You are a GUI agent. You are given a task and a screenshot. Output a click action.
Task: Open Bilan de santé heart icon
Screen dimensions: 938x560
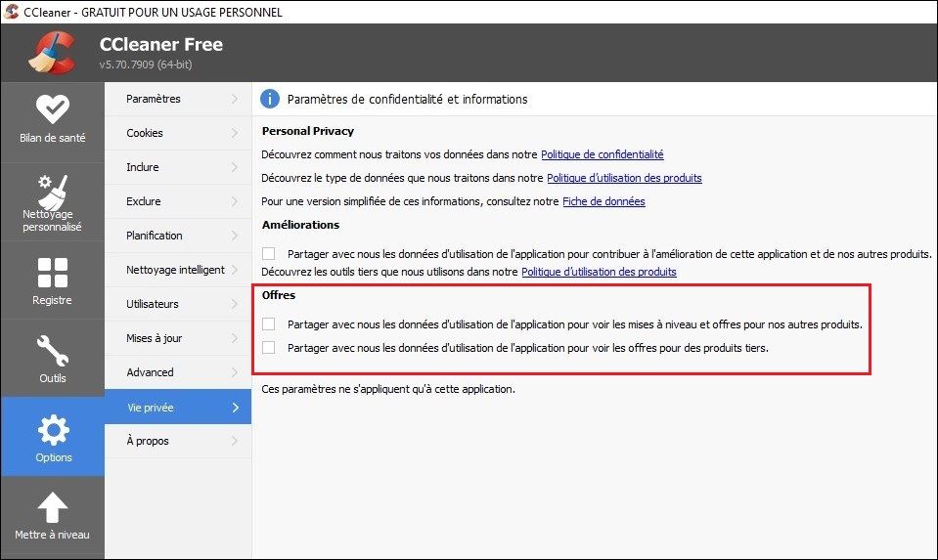coord(53,108)
